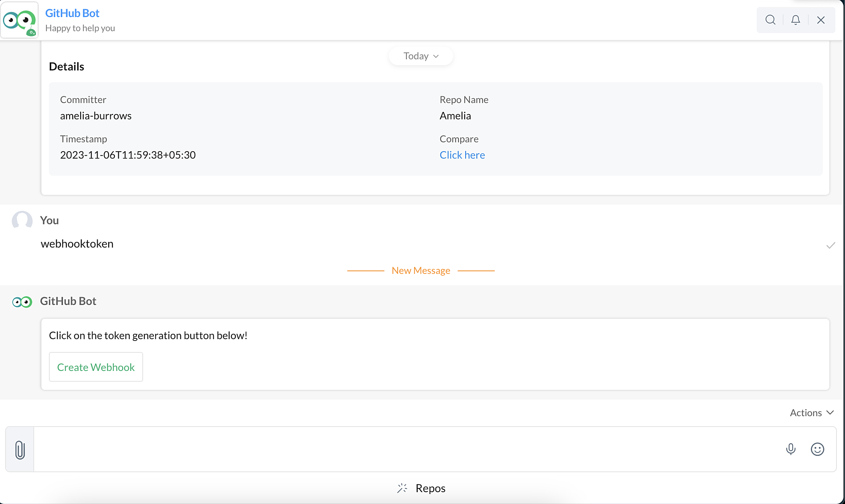Screen dimensions: 845x504
Task: Click the amelia-burrows committer name
Action: (x=95, y=116)
